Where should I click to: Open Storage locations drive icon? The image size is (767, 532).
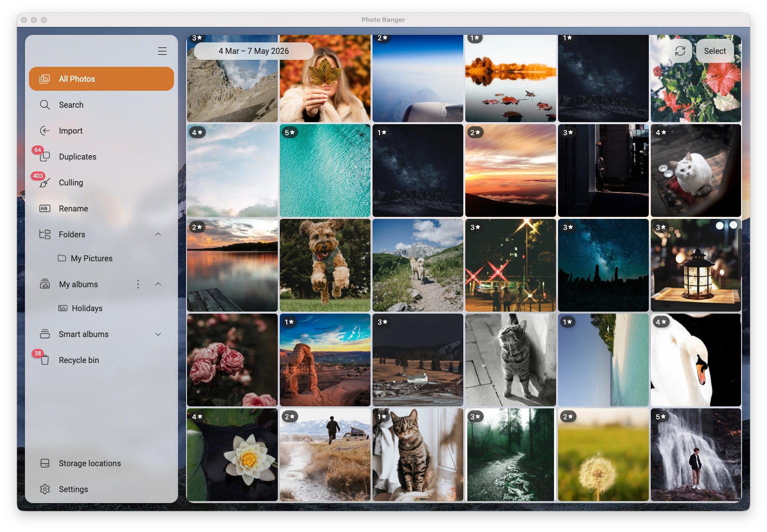[x=45, y=463]
